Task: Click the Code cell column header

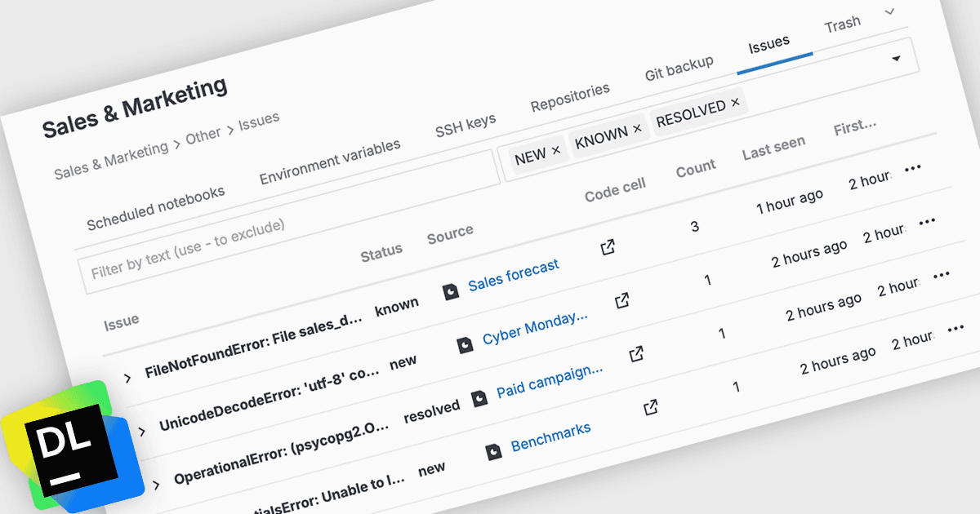Action: (x=615, y=191)
